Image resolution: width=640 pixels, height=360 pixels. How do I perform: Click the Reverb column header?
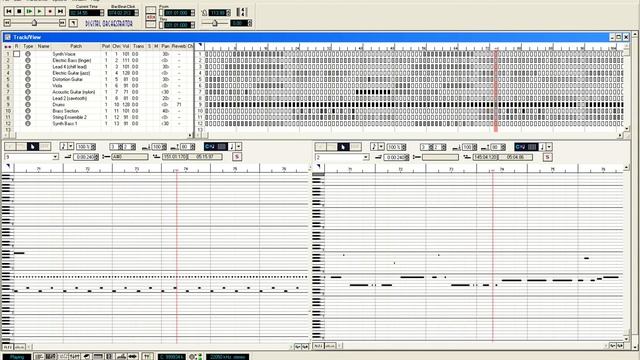click(179, 47)
